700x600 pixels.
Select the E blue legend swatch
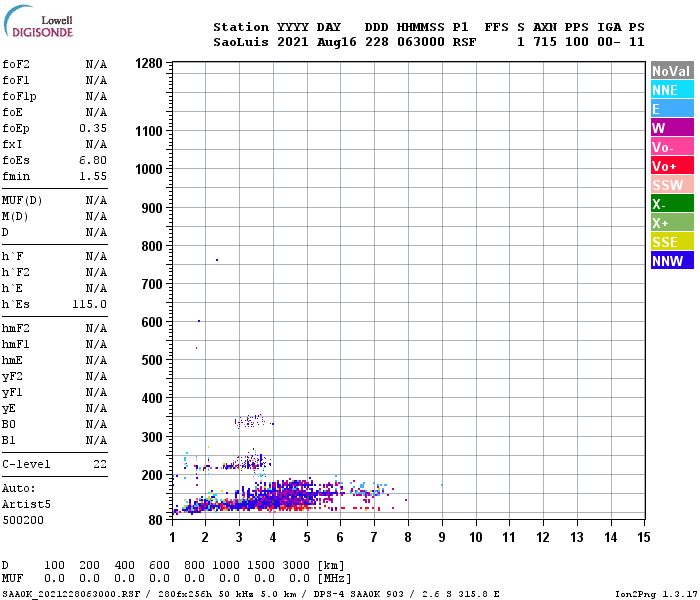tap(672, 109)
